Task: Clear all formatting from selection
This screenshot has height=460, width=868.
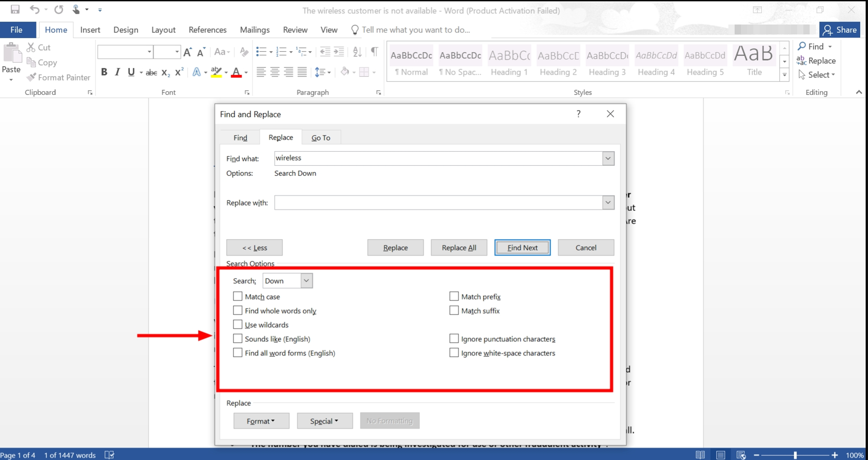Action: [x=244, y=52]
